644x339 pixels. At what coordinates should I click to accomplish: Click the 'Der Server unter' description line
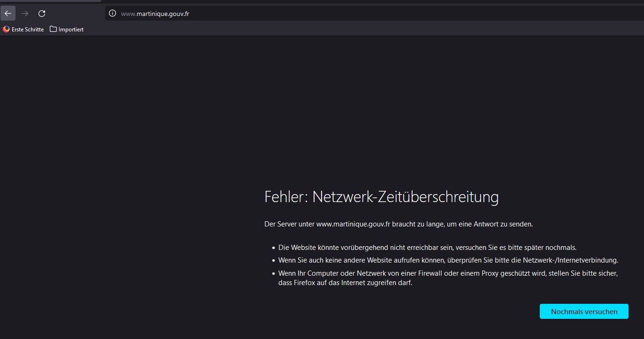pos(398,224)
